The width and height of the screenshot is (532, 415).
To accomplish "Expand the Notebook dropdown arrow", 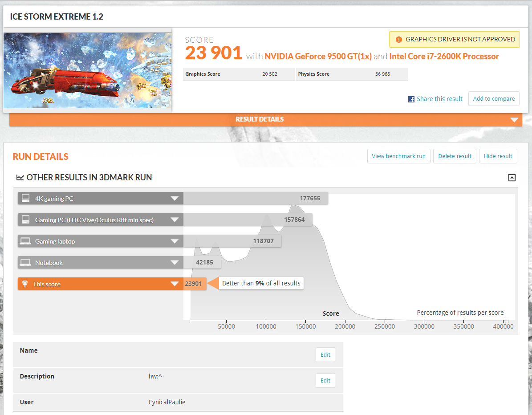I will [175, 263].
